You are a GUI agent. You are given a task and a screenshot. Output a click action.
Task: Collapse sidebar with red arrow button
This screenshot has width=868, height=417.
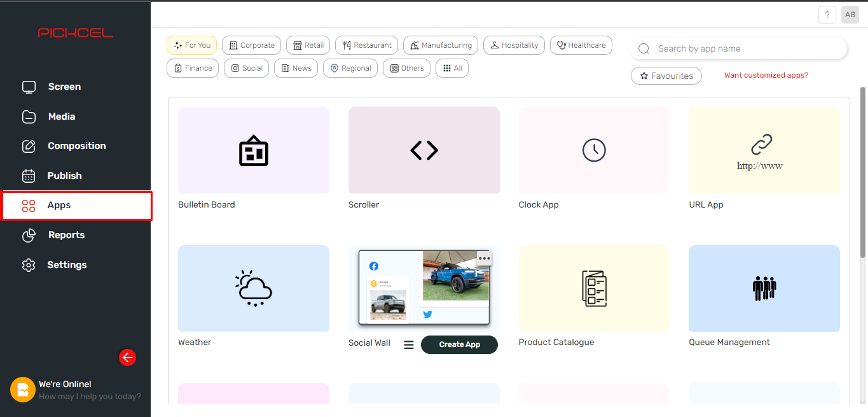click(x=127, y=358)
